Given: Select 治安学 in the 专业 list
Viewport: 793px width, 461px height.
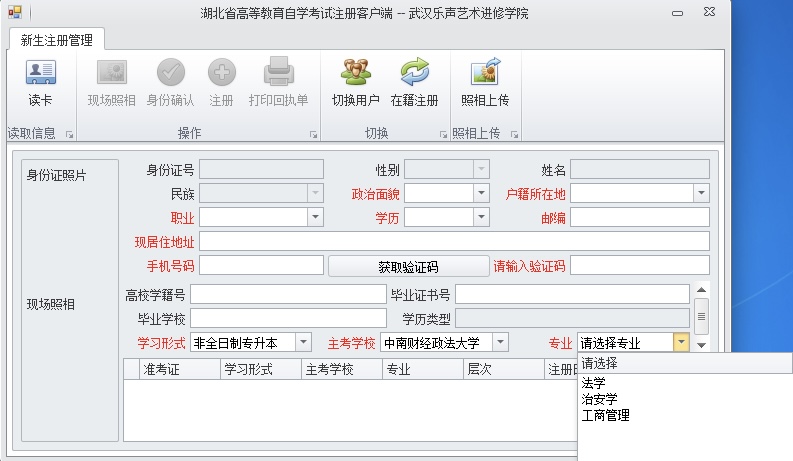Looking at the screenshot, I should (599, 399).
